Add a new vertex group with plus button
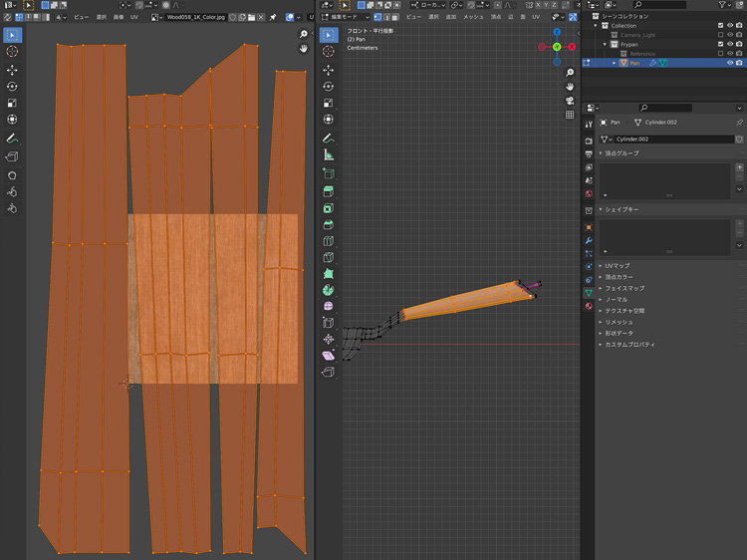Viewport: 747px width, 560px height. (739, 167)
